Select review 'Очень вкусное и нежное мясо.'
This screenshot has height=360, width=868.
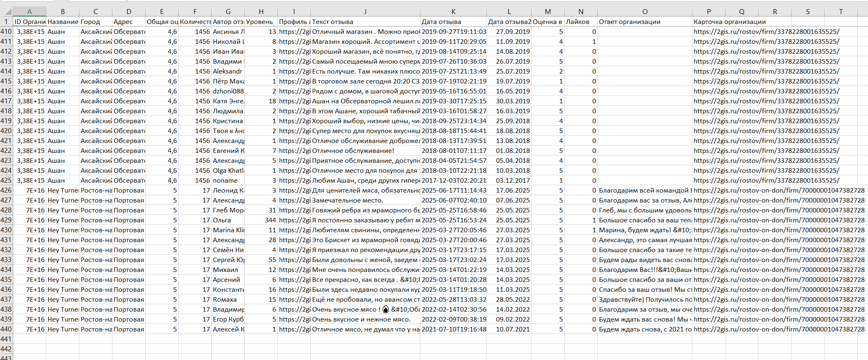(x=365, y=319)
